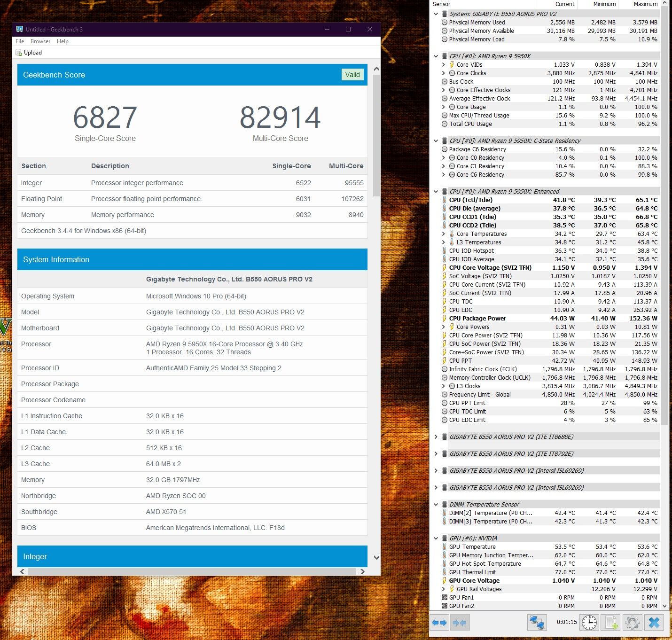Click the lightning icon beside CPU Package Power
Viewport: 672px width, 640px height.
444,318
